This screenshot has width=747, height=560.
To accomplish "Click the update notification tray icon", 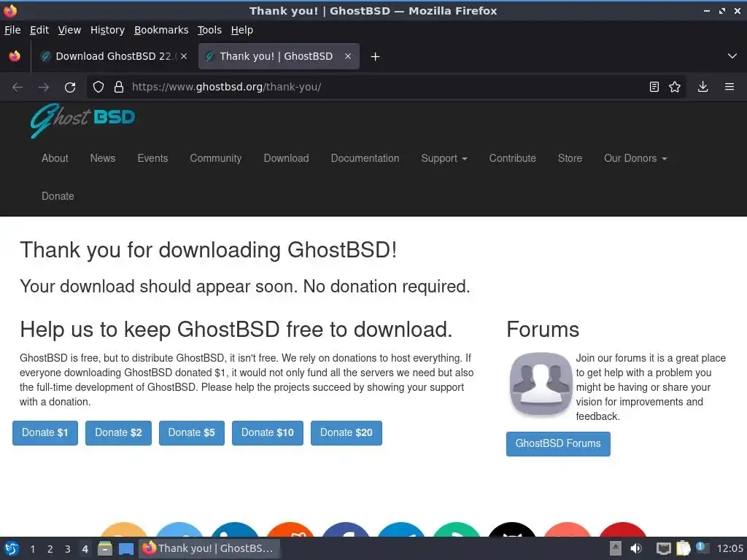I will [702, 548].
